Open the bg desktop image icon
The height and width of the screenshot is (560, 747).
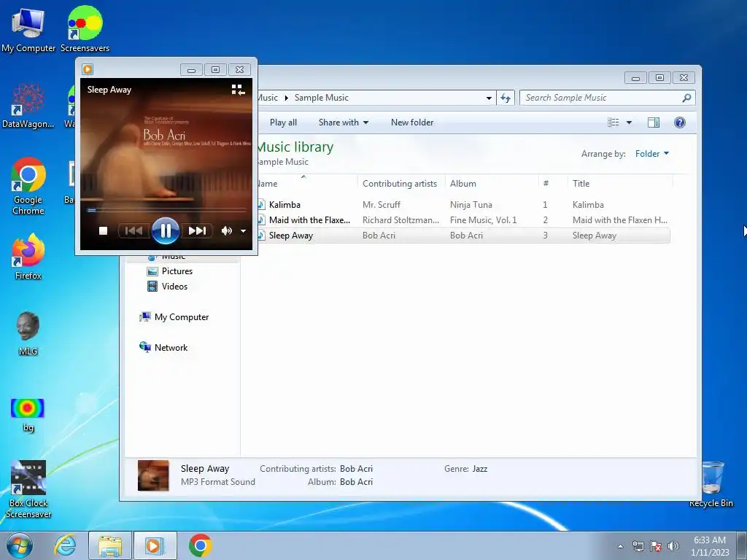click(28, 414)
